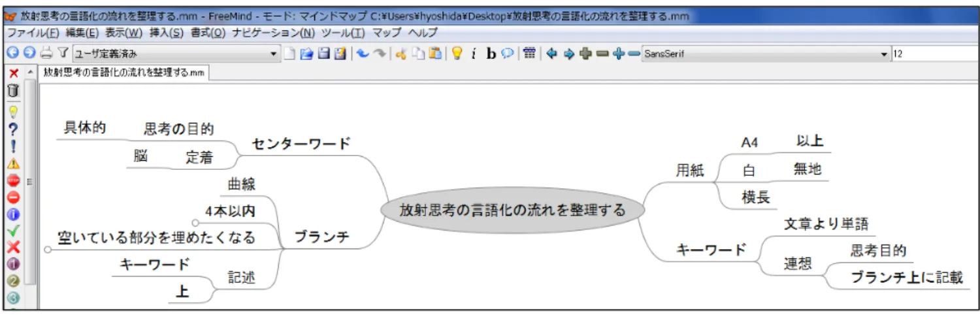This screenshot has height=315, width=980.
Task: Toggle cloud around the node
Action: pyautogui.click(x=507, y=54)
